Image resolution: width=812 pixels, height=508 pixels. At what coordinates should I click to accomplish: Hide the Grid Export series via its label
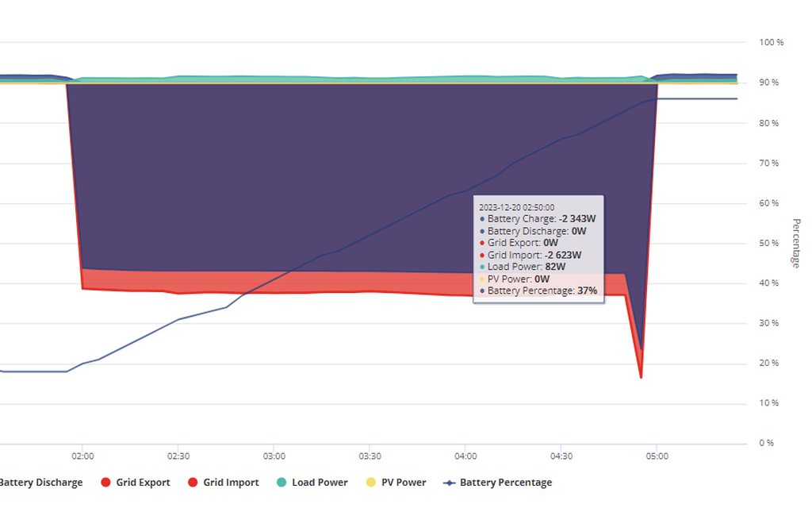143,483
